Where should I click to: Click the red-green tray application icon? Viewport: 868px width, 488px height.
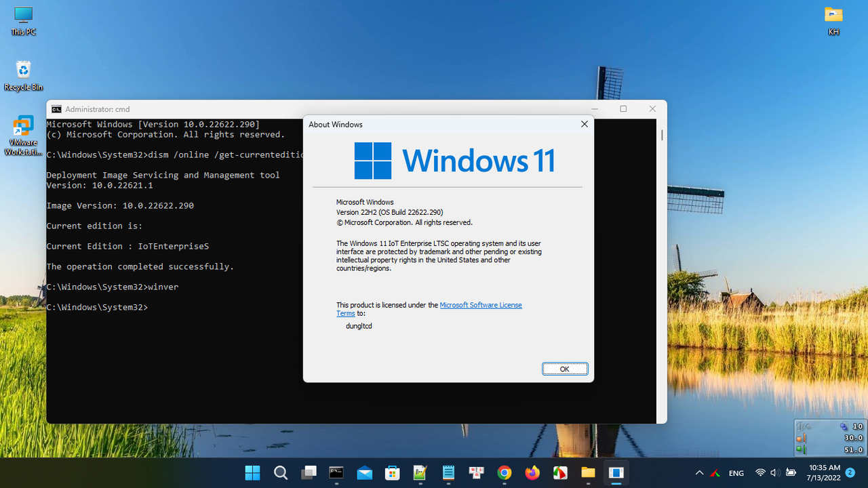tap(715, 473)
